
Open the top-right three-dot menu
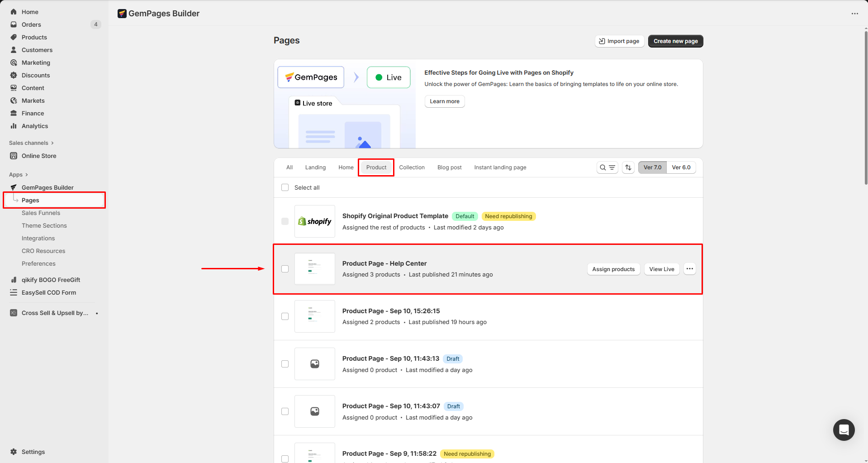coord(854,14)
